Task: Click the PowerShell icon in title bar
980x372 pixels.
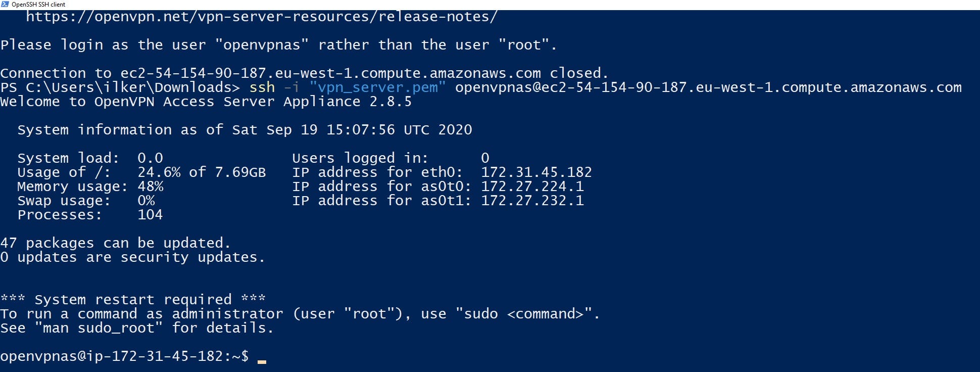Action: click(5, 4)
